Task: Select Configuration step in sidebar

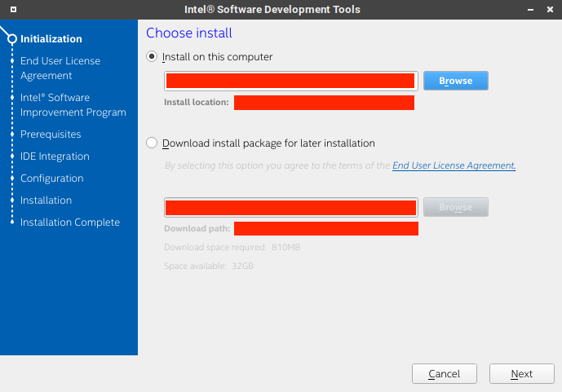Action: click(52, 178)
